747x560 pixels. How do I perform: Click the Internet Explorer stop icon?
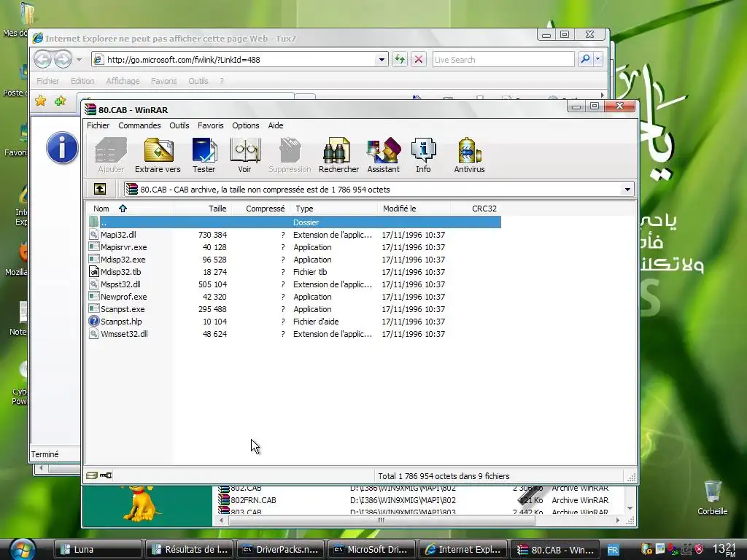tap(419, 60)
